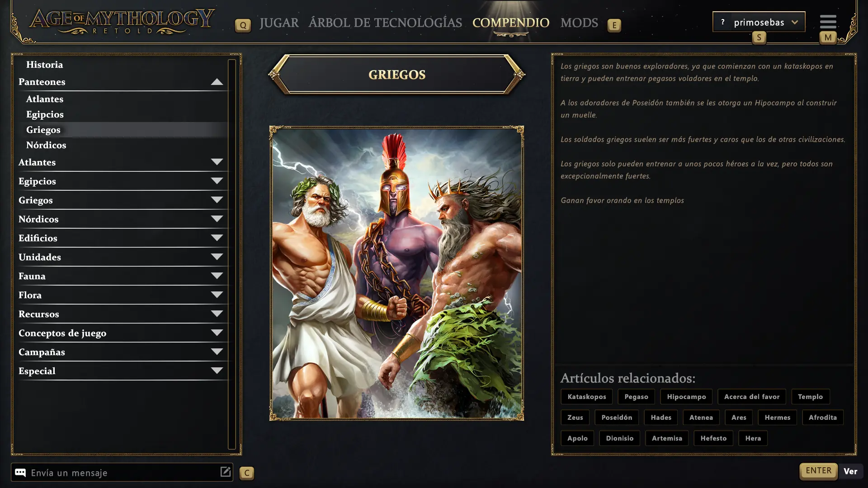Click the chat edit icon in message box
This screenshot has height=488, width=868.
pyautogui.click(x=225, y=472)
